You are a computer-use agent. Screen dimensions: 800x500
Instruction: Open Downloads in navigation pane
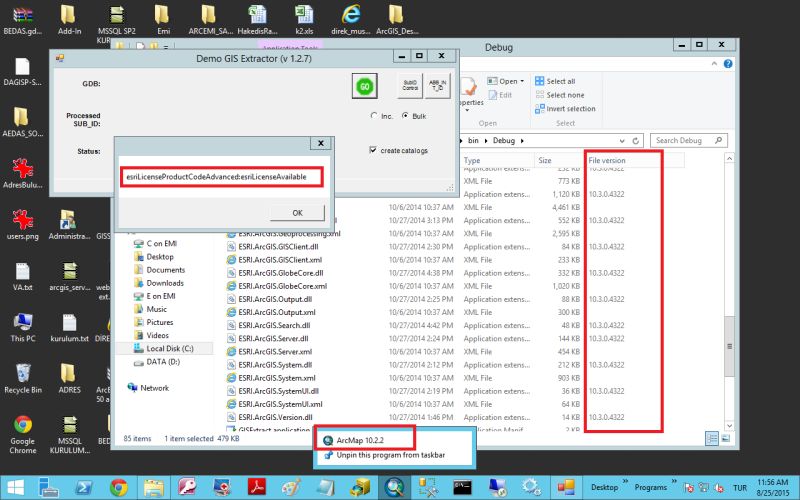[159, 283]
